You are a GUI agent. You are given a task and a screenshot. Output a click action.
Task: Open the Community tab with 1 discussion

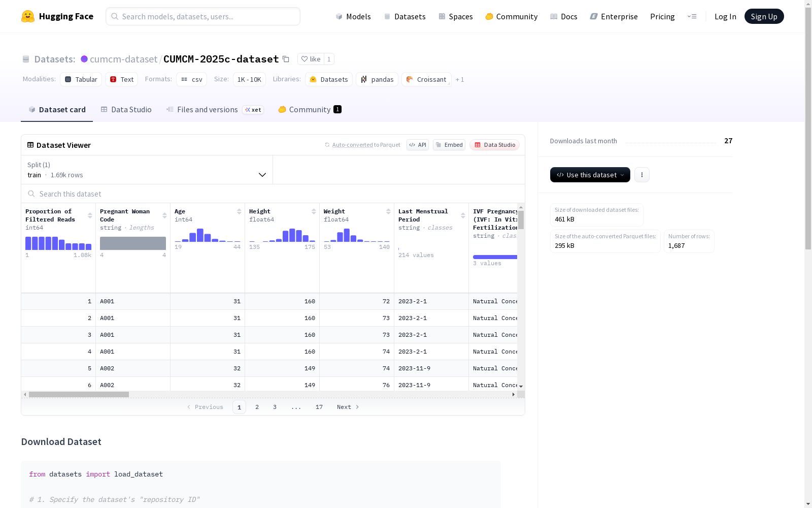point(310,109)
